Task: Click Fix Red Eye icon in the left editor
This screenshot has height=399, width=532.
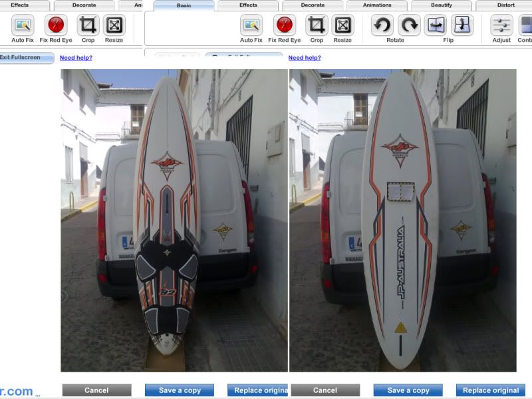Action: pyautogui.click(x=56, y=25)
